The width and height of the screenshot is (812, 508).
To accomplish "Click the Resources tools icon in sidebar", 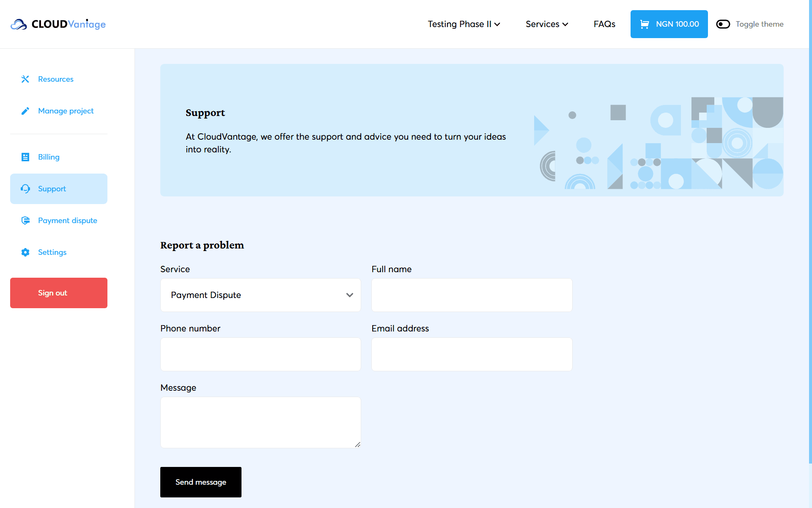I will (25, 79).
